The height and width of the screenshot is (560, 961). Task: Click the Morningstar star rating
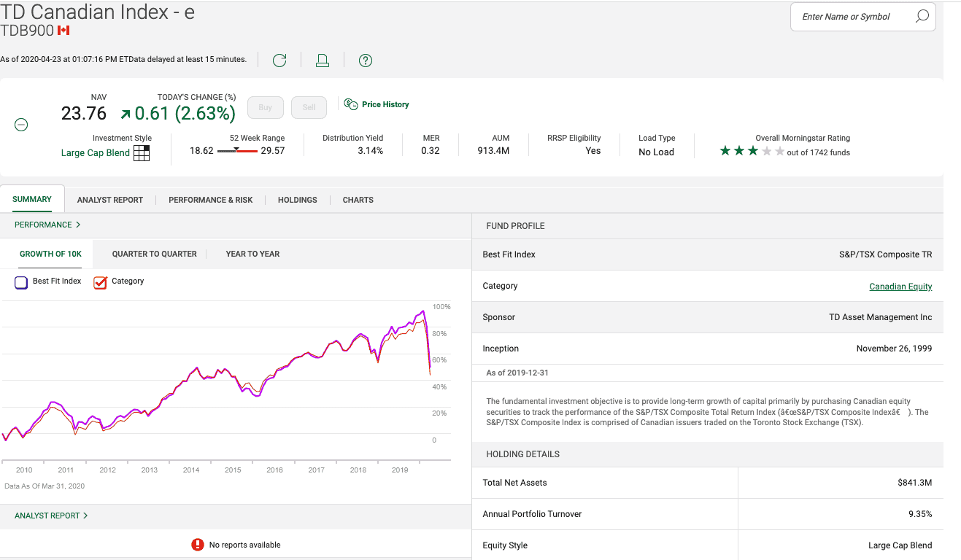coord(752,152)
